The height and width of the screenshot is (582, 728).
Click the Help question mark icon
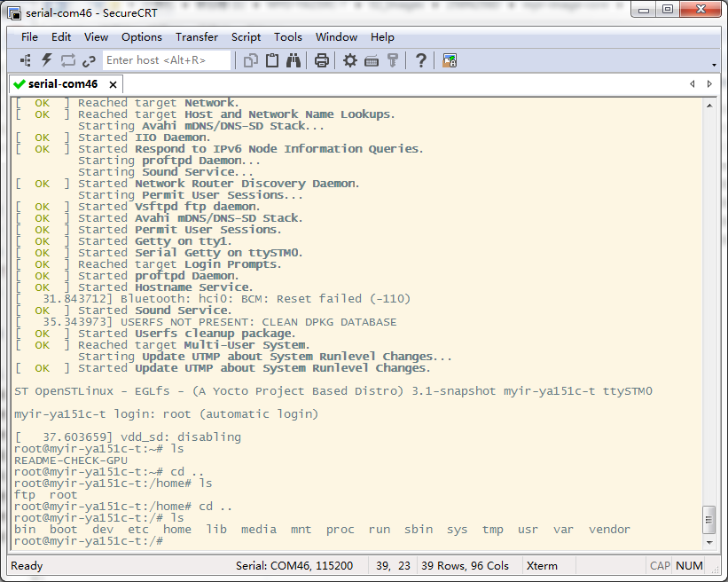tap(421, 60)
